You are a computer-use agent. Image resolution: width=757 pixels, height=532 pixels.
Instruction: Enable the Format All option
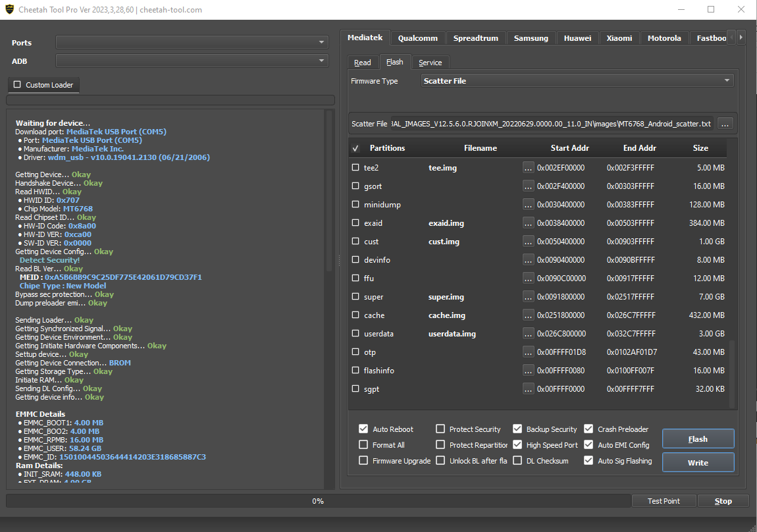coord(363,444)
